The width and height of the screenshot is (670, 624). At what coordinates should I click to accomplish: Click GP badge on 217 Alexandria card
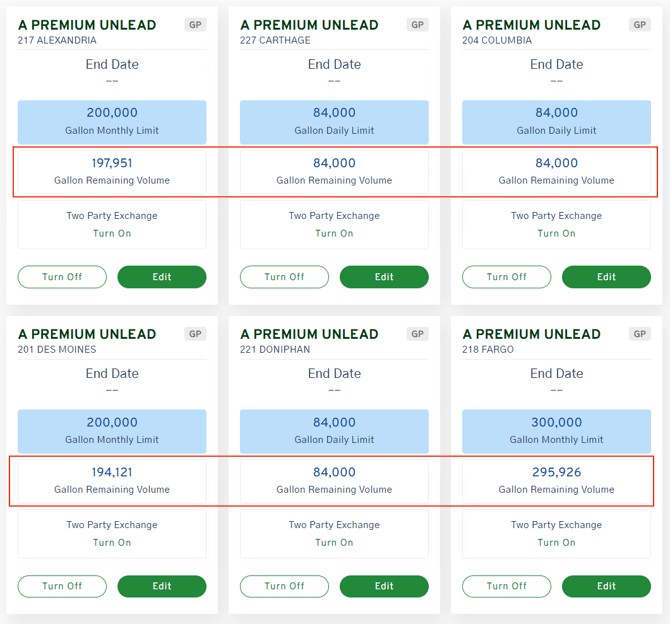click(196, 25)
